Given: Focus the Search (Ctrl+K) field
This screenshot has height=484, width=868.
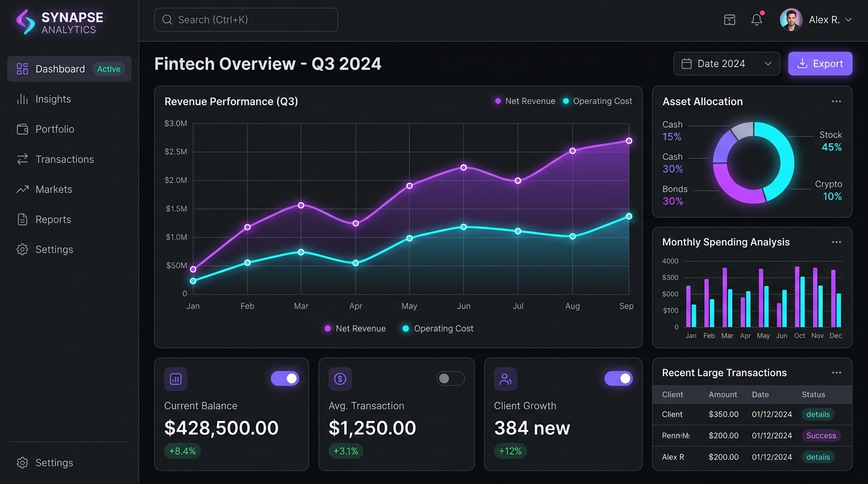Looking at the screenshot, I should [246, 20].
